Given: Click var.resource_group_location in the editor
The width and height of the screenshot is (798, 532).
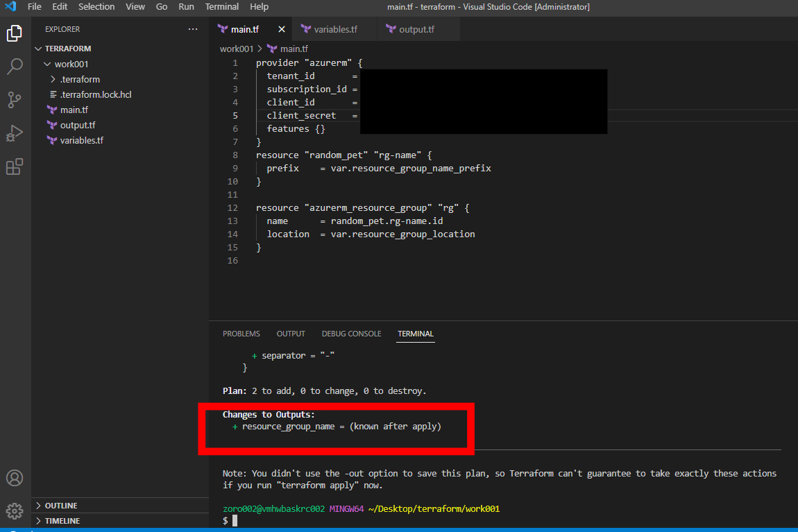Looking at the screenshot, I should 402,234.
